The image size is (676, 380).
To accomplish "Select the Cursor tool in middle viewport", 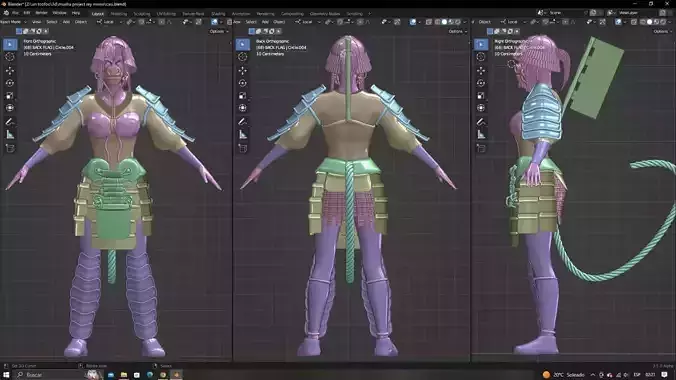I will [243, 57].
